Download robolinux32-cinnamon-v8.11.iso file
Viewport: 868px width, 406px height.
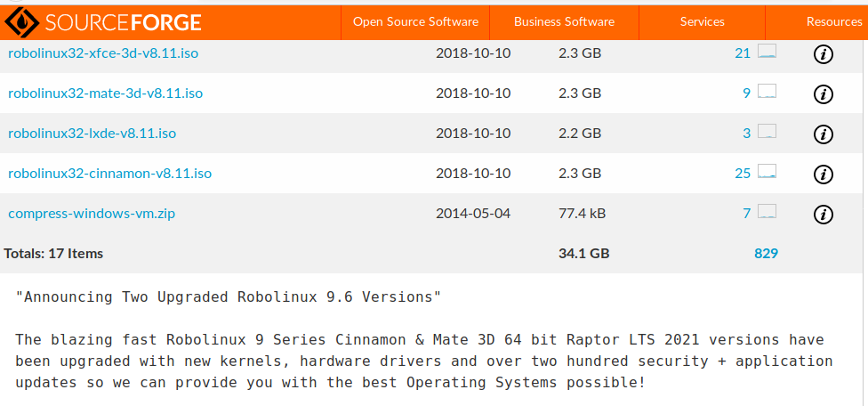coord(109,174)
